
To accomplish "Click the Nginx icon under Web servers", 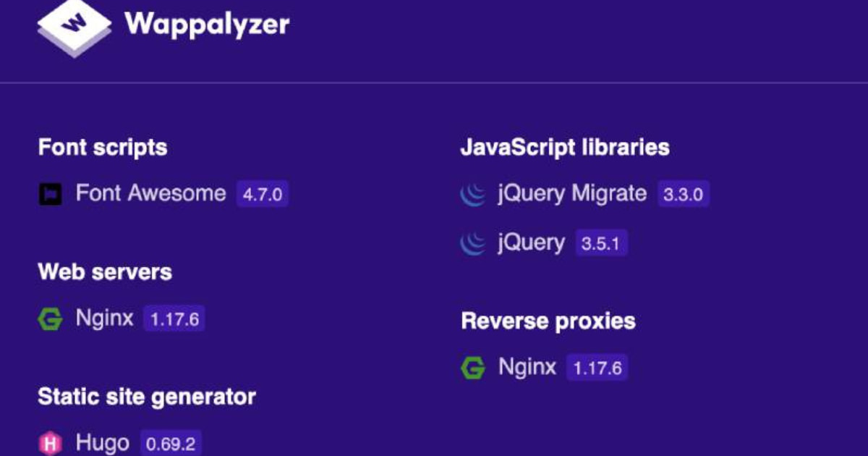I will pos(50,318).
